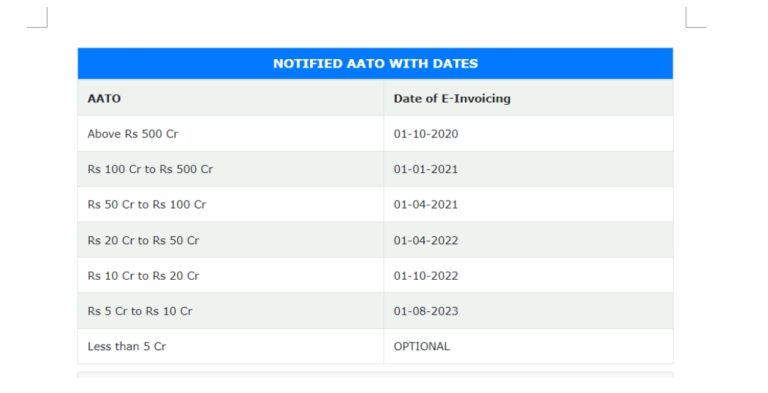Image resolution: width=768 pixels, height=393 pixels.
Task: Select the 'Rs 10 Cr to Rs 20 Cr' cell
Action: click(x=230, y=275)
